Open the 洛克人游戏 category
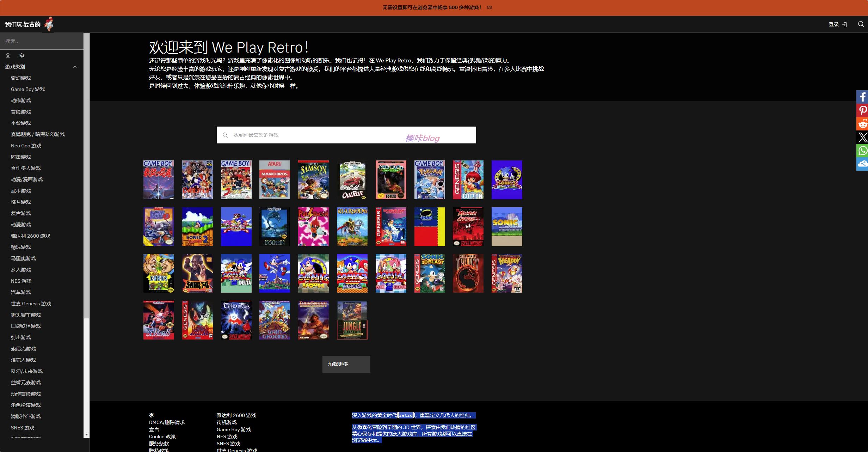This screenshot has height=452, width=868. 23,360
